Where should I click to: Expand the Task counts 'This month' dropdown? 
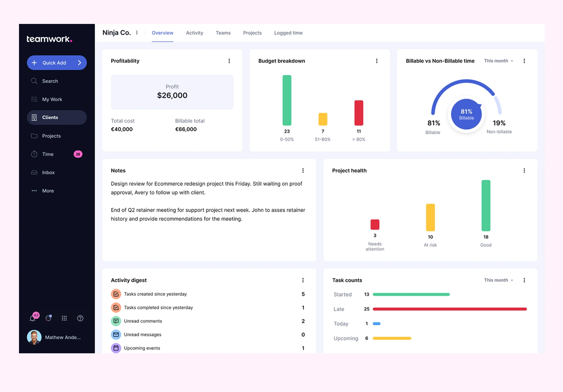point(498,280)
